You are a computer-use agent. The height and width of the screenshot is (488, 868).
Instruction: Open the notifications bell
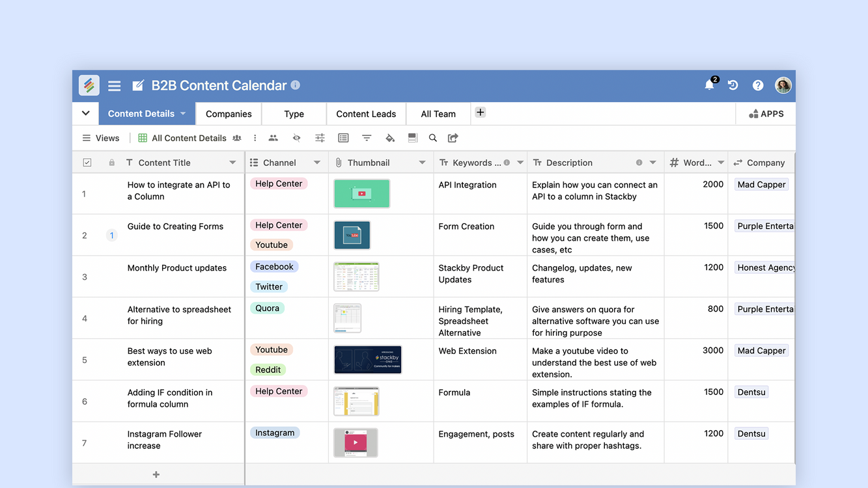tap(710, 85)
